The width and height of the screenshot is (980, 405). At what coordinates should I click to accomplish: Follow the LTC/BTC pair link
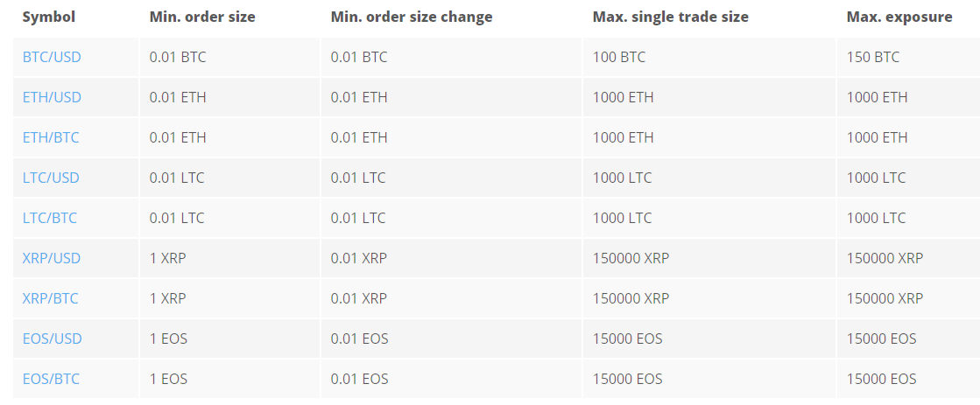tap(50, 218)
